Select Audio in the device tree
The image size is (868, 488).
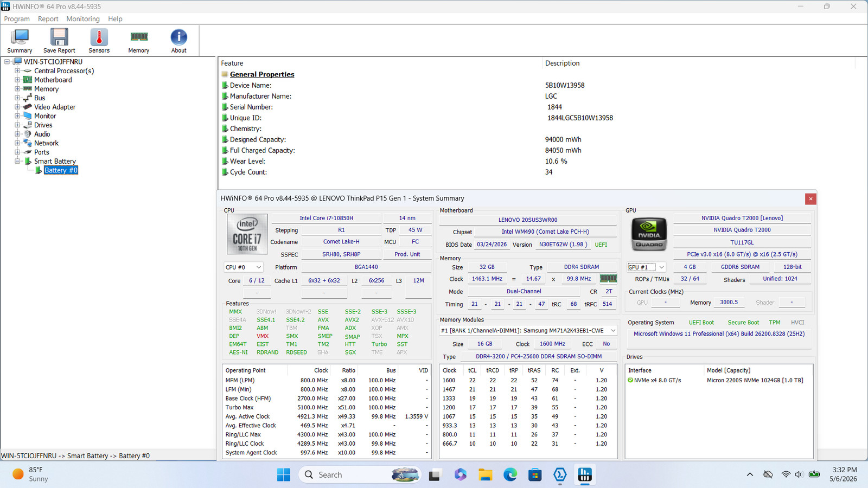point(42,134)
